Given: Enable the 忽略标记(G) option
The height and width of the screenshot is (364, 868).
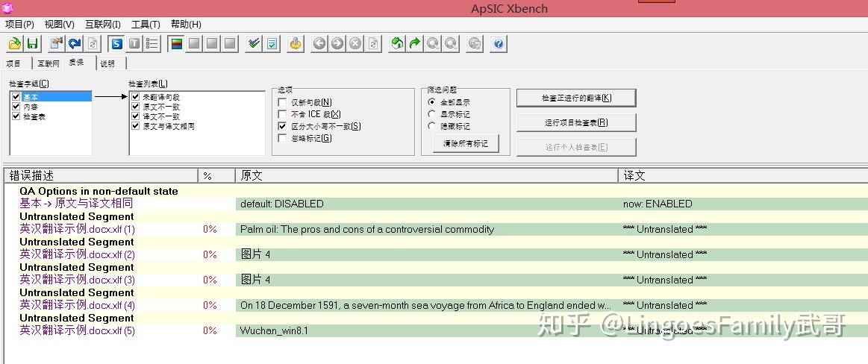Looking at the screenshot, I should 282,138.
